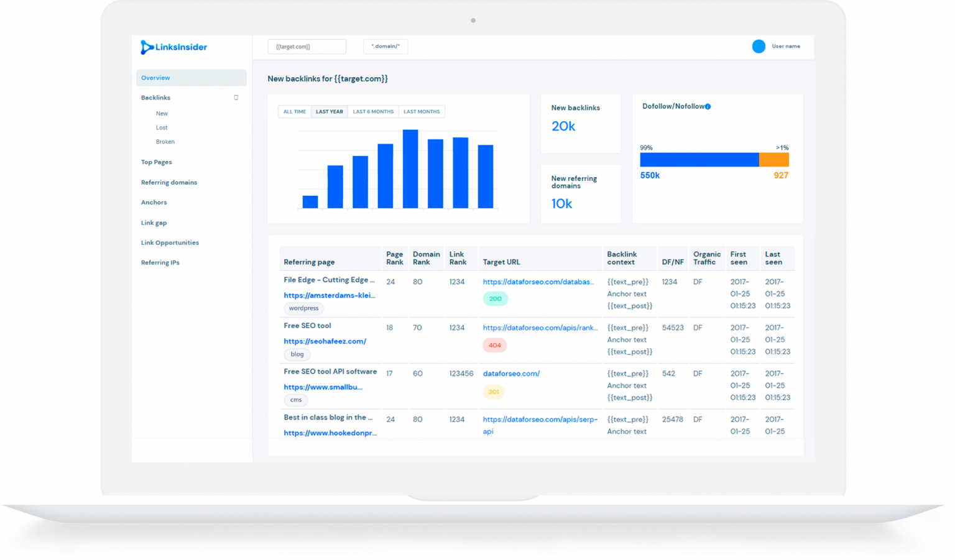955x560 pixels.
Task: Click the collapse icon beside Backlinks
Action: click(x=236, y=98)
